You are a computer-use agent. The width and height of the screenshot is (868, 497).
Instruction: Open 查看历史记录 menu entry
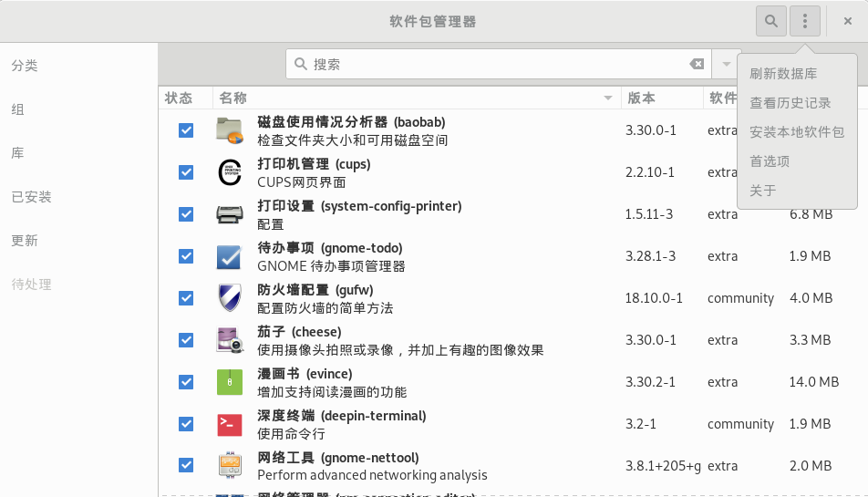(790, 103)
